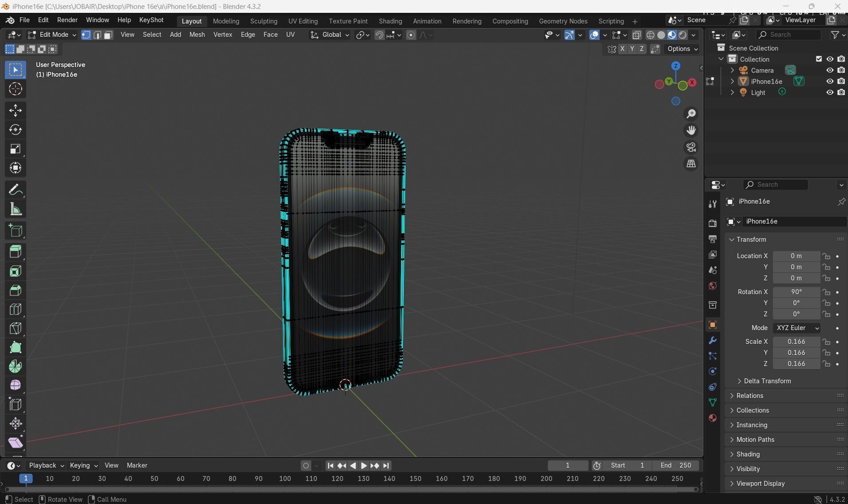
Task: Open the File menu
Action: coord(24,20)
